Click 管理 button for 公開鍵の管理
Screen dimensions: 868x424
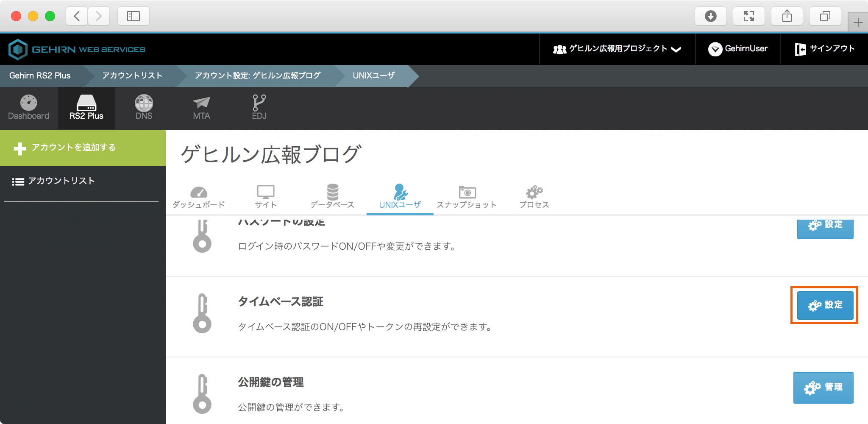tap(823, 388)
